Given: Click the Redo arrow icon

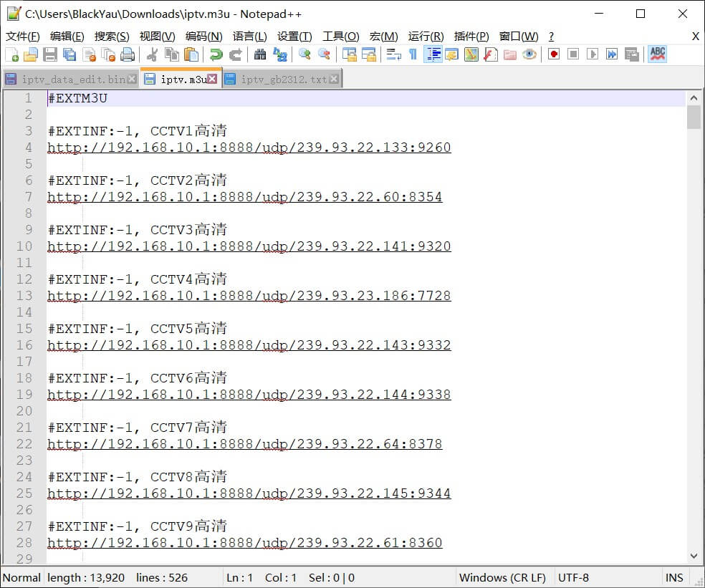Looking at the screenshot, I should pos(235,55).
